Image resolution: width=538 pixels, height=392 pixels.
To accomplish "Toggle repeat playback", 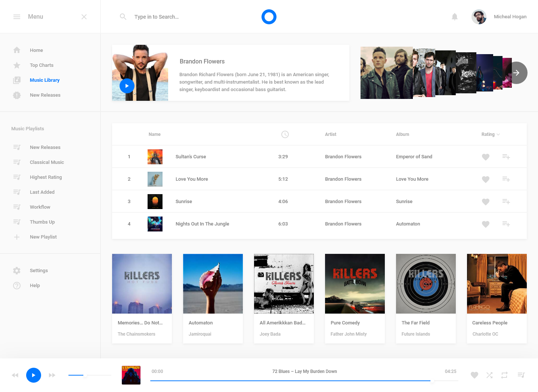I will [504, 375].
